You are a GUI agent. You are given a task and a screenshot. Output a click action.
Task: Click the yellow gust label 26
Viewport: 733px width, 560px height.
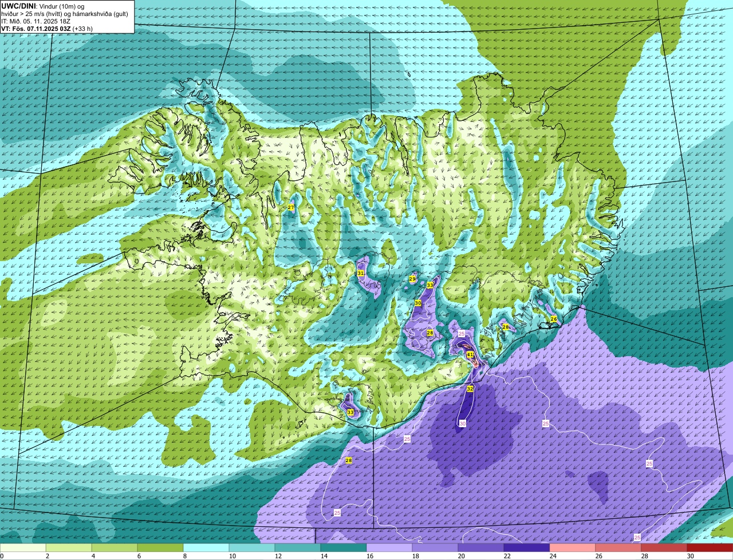(554, 319)
